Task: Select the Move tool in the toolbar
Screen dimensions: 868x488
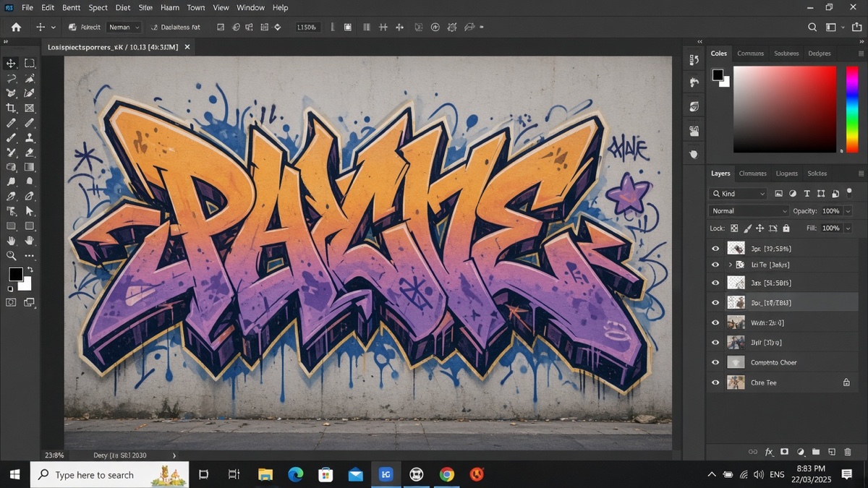Action: (12, 64)
